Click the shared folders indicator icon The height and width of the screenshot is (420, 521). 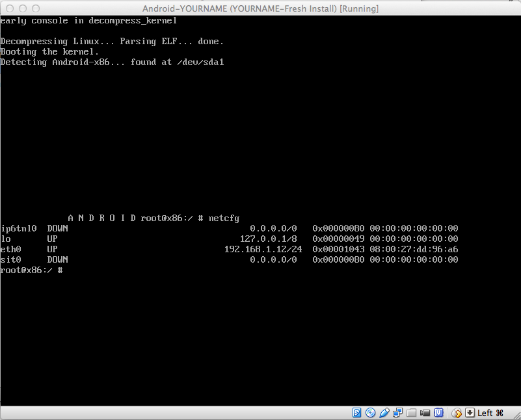coord(411,413)
